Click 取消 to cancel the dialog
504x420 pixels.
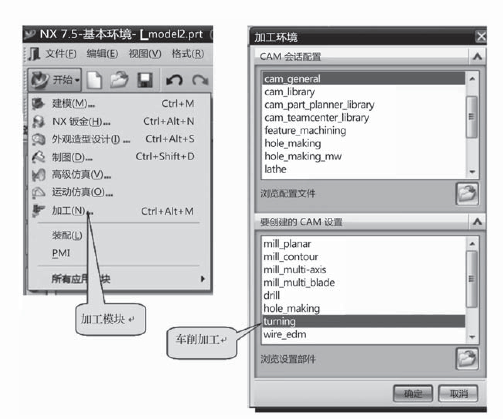(458, 394)
